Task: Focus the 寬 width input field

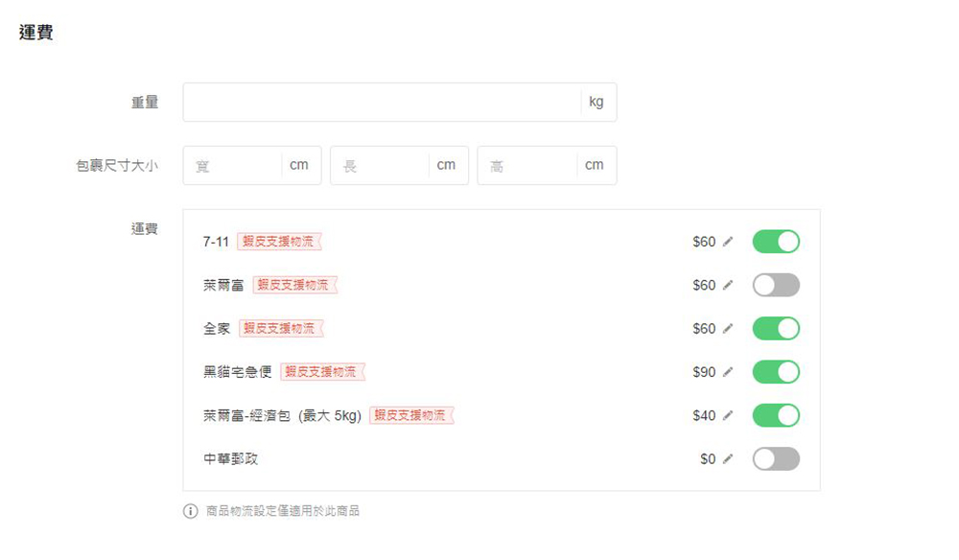Action: [232, 166]
